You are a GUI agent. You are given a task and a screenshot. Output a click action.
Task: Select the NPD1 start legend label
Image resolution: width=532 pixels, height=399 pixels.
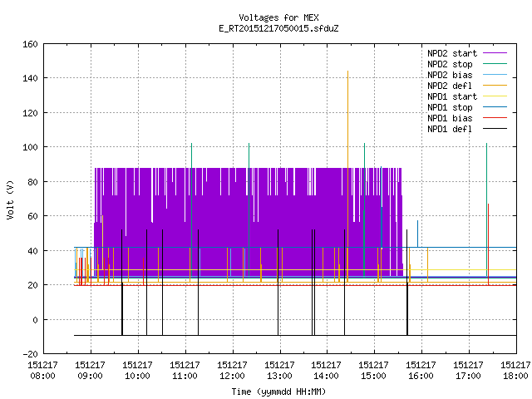tap(452, 96)
